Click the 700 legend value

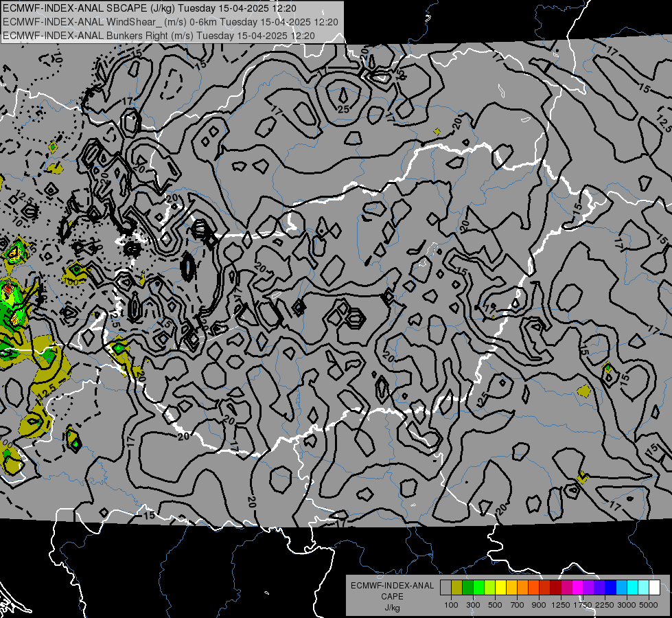click(x=518, y=605)
